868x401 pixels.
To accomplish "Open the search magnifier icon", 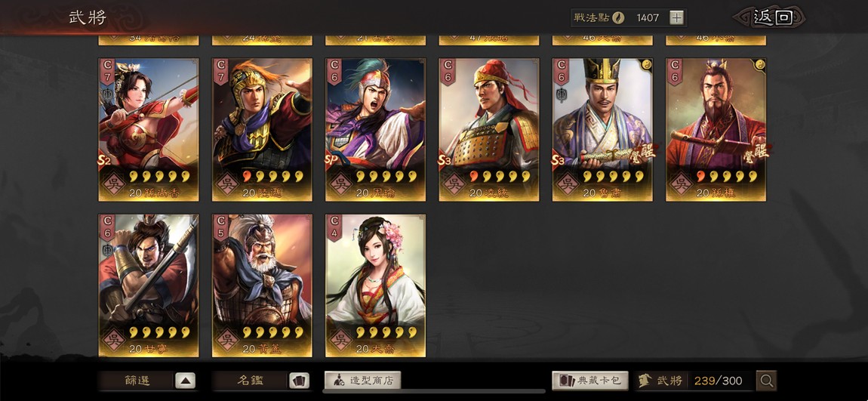I will [767, 381].
